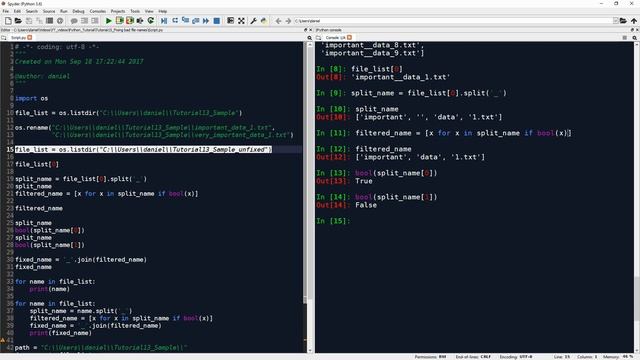Open the Source menu

(x=49, y=11)
